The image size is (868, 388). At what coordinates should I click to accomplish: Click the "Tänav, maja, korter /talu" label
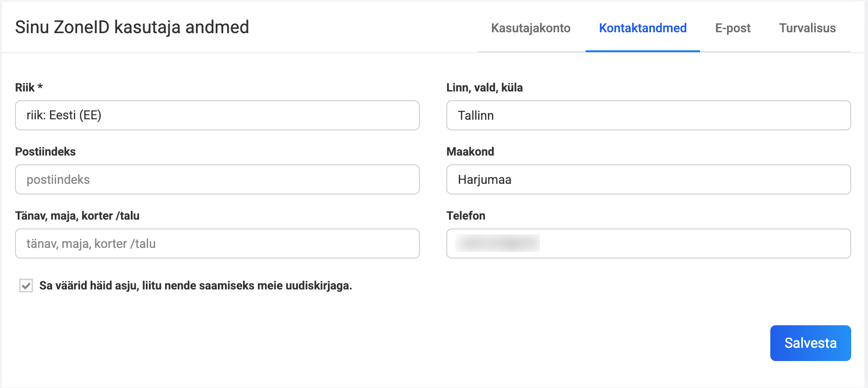point(77,216)
